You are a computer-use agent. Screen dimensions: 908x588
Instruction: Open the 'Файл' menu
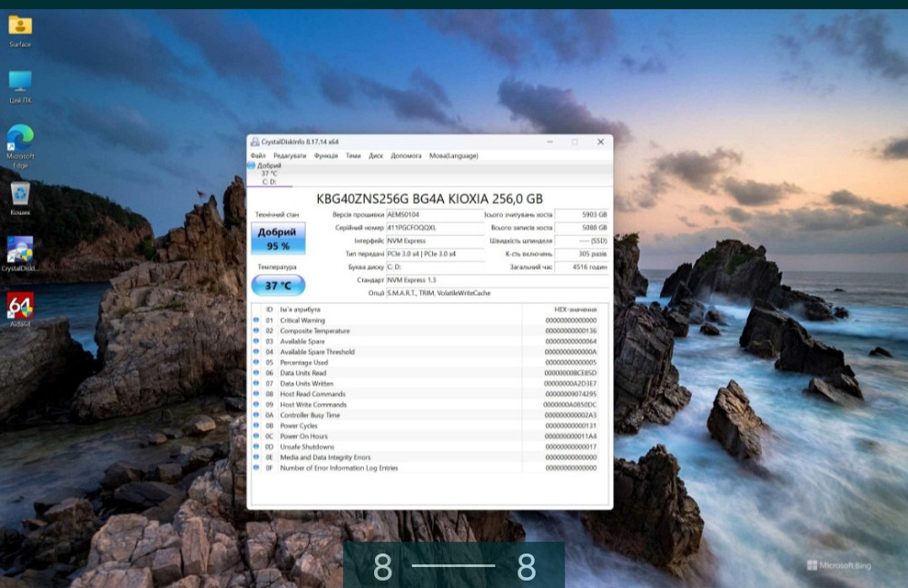coord(259,156)
